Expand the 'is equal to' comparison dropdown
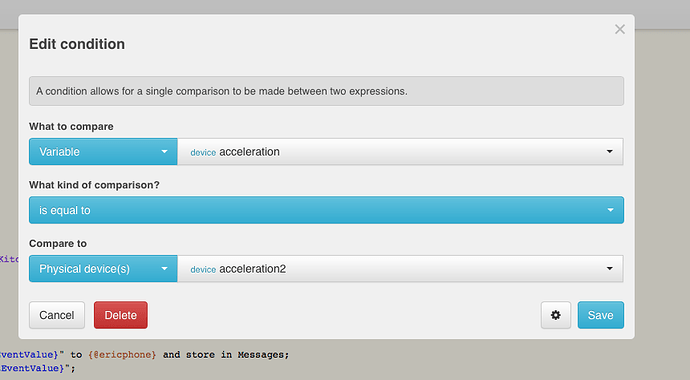This screenshot has width=690, height=380. click(327, 210)
